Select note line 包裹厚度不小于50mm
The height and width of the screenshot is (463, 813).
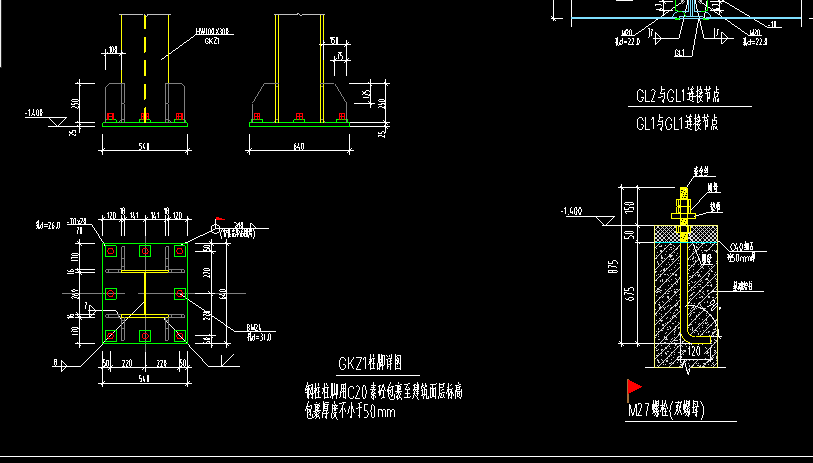(x=350, y=412)
